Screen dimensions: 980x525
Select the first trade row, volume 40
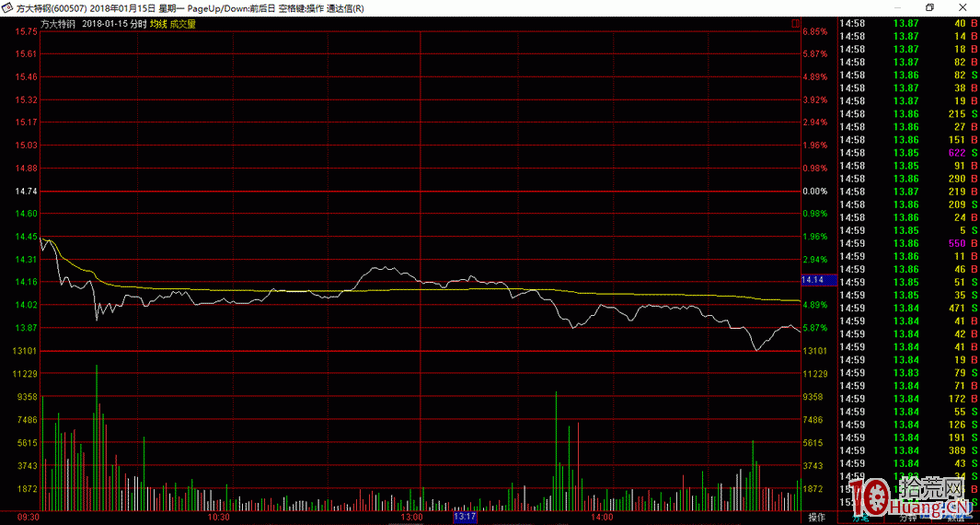[909, 23]
